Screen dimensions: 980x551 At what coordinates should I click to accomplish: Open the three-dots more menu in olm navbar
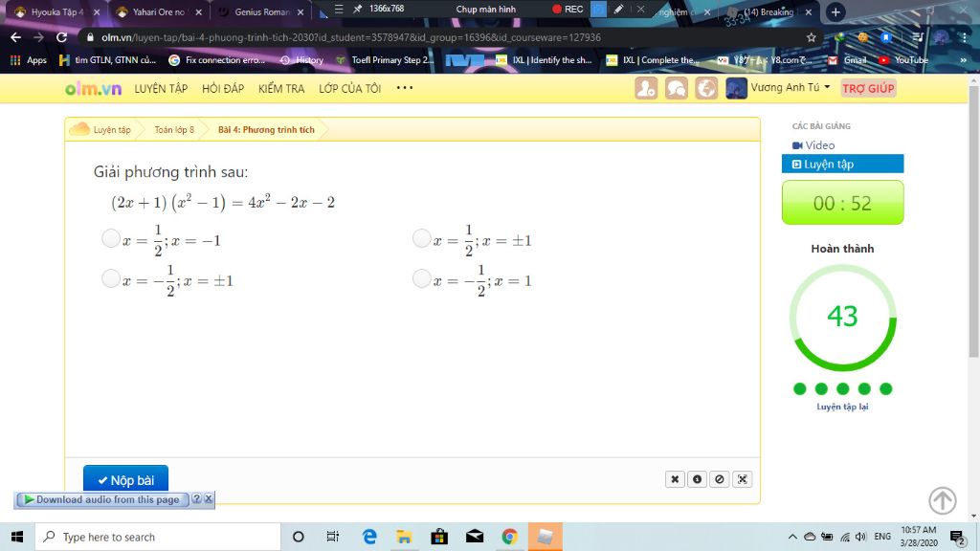click(x=405, y=87)
